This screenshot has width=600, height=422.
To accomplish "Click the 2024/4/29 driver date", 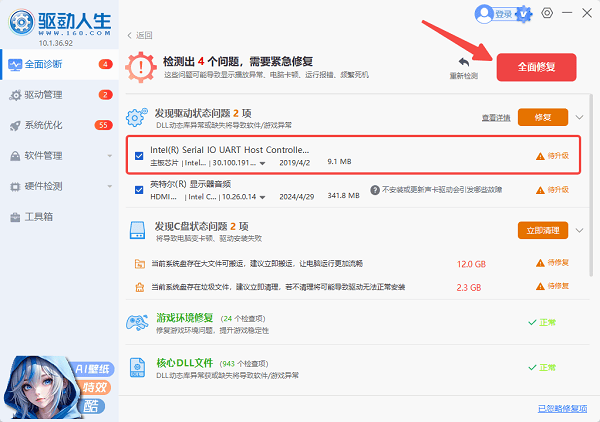I will pos(297,197).
